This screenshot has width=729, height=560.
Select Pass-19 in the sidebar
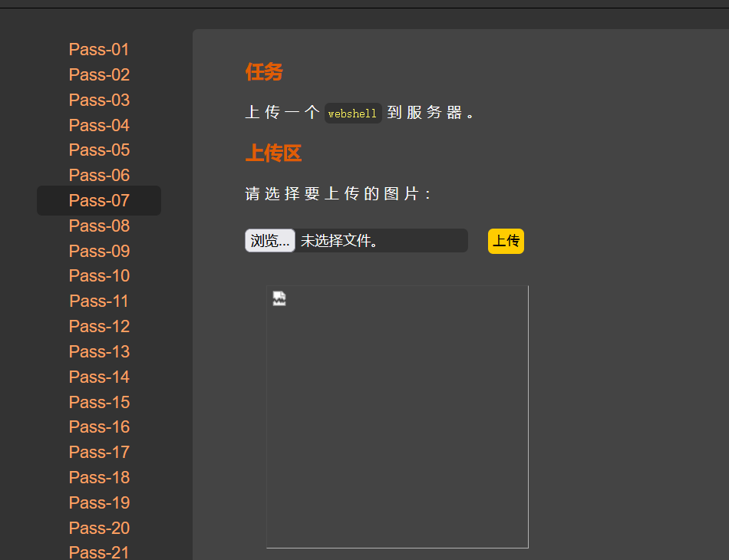[x=99, y=502]
